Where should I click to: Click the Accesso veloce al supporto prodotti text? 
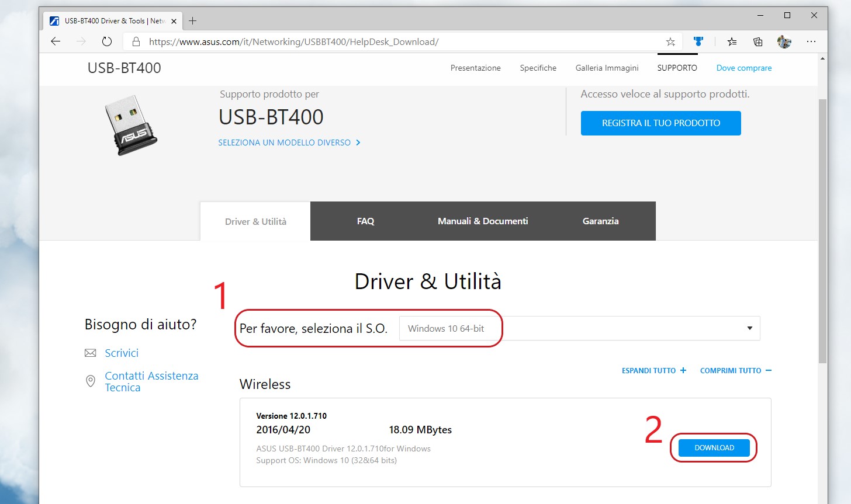coord(665,94)
